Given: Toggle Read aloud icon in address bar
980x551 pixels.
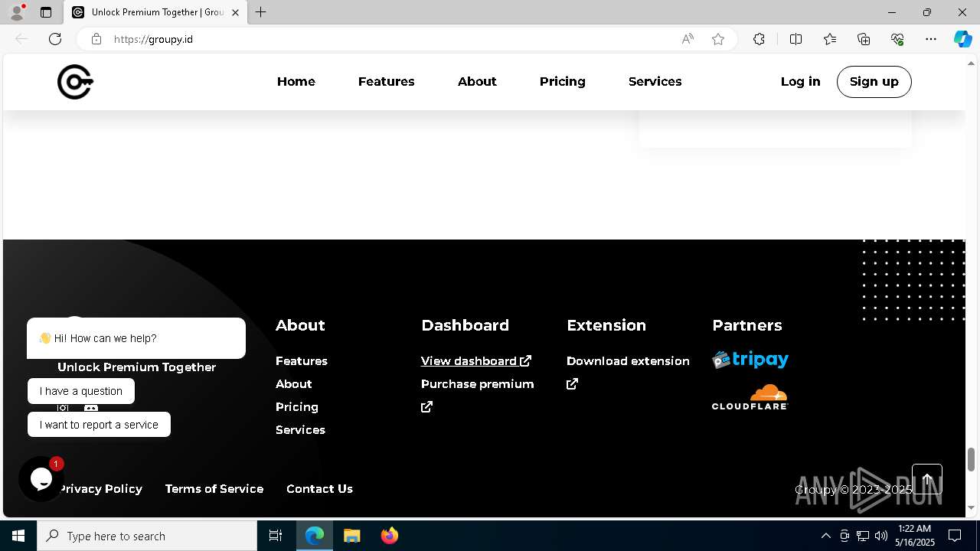Looking at the screenshot, I should (688, 39).
